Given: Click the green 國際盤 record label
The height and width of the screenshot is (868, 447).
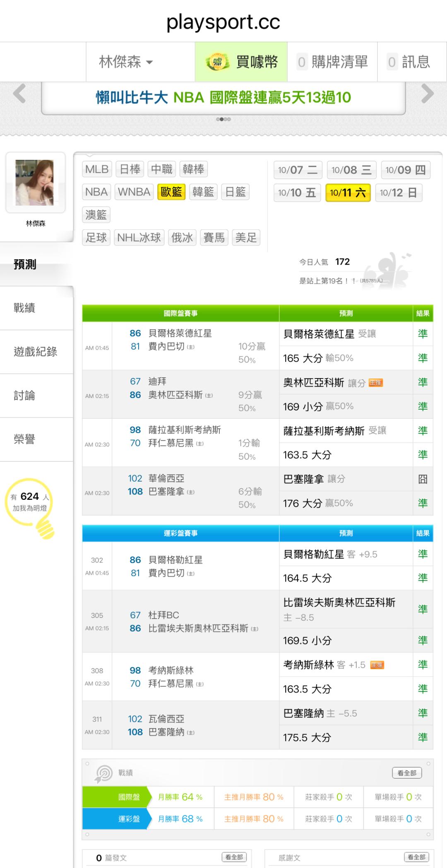Looking at the screenshot, I should click(129, 797).
